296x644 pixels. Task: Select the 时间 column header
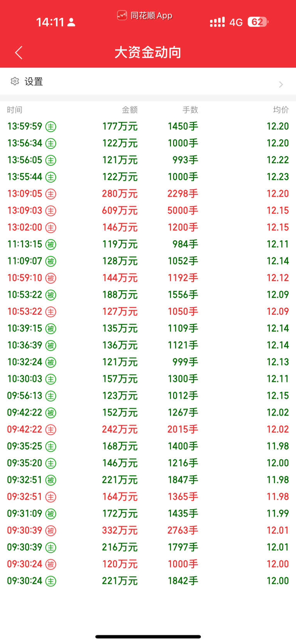[x=15, y=110]
